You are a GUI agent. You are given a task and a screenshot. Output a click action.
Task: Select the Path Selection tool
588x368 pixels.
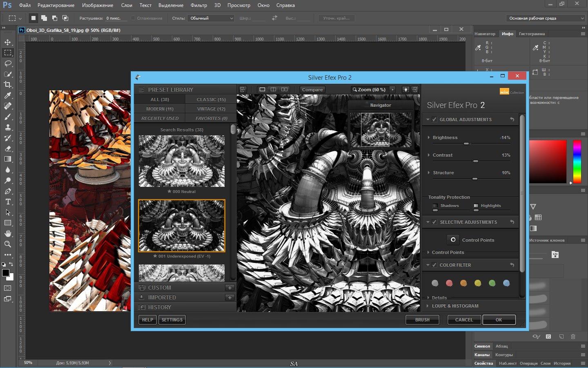[8, 212]
